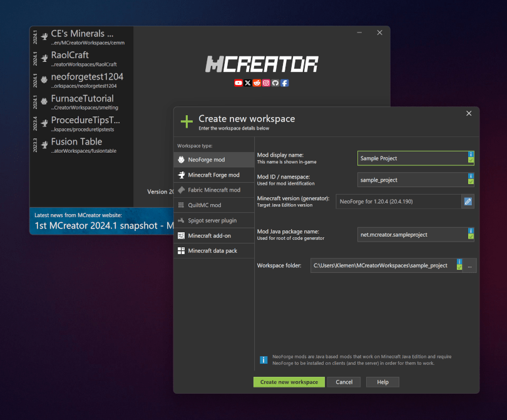Open FurnaceTutorial recent workspace
The height and width of the screenshot is (420, 507).
click(x=81, y=103)
